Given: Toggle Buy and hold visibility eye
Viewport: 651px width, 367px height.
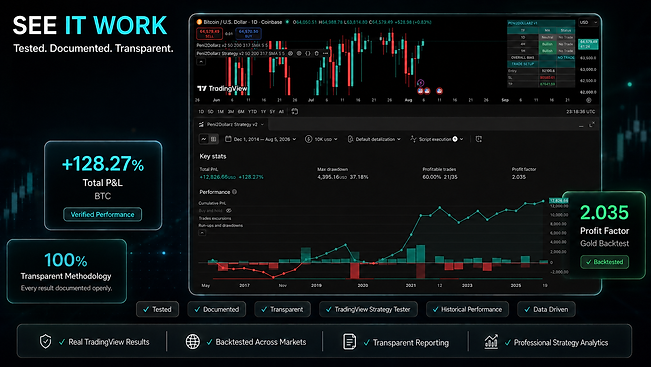Looking at the screenshot, I should pos(229,211).
